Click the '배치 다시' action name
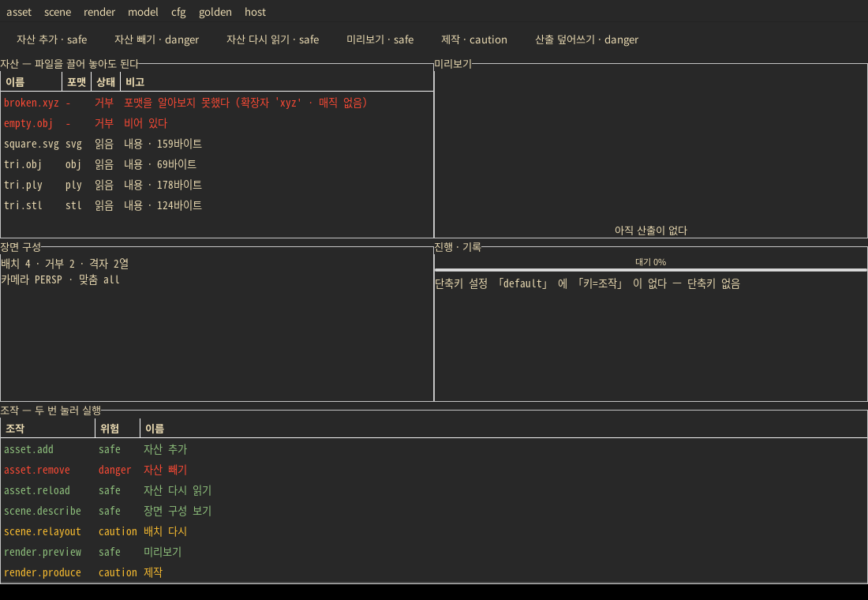 165,531
